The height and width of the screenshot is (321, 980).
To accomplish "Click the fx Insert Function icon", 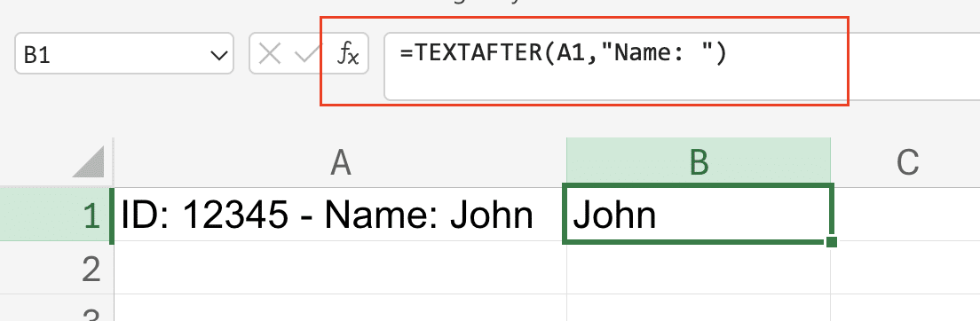I will point(348,54).
